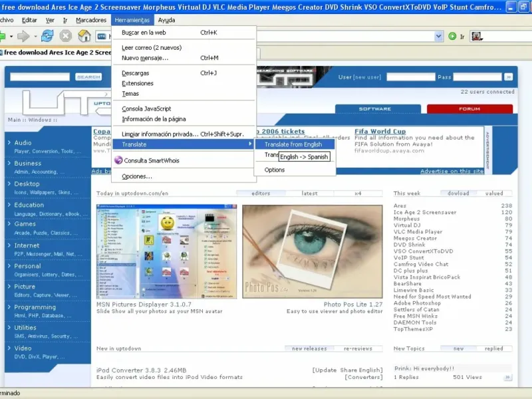Expand the Business category chevron
The height and width of the screenshot is (399, 532).
coord(9,163)
